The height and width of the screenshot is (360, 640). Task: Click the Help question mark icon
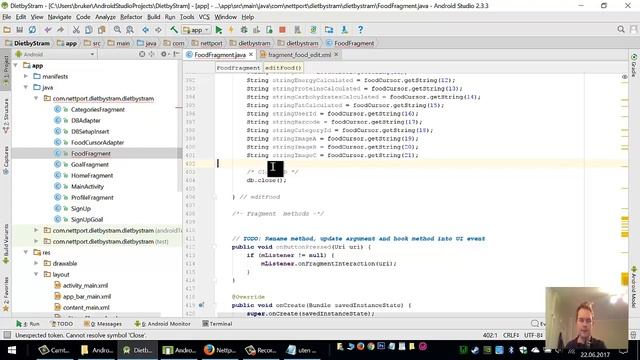coord(360,30)
